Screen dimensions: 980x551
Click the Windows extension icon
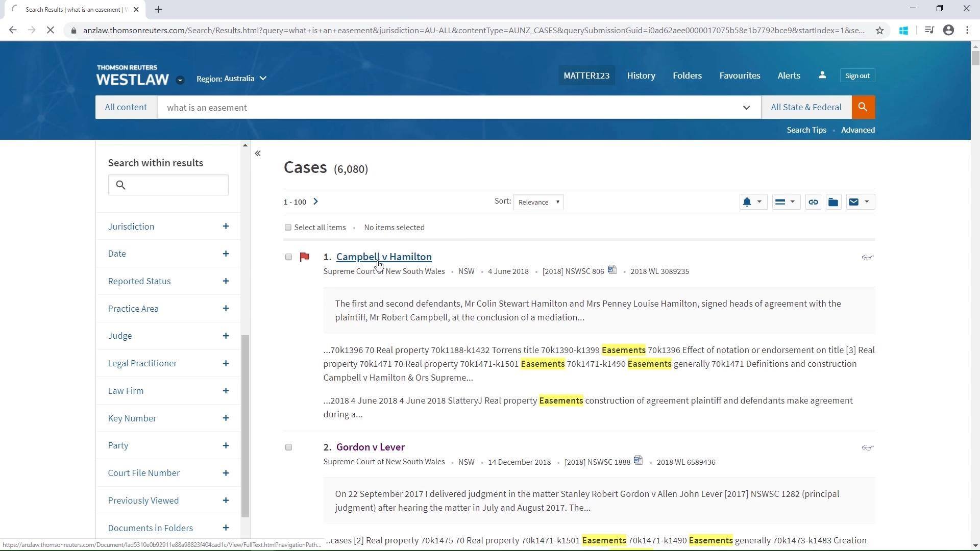[903, 31]
